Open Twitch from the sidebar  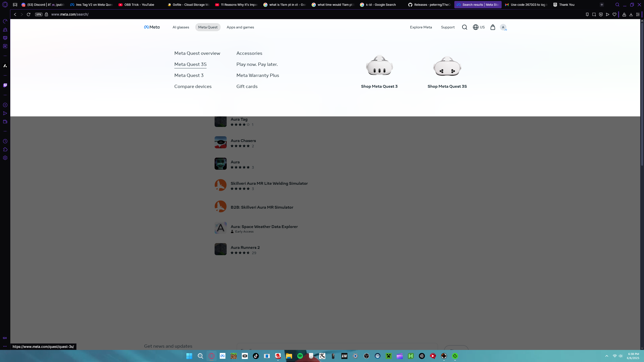click(5, 85)
